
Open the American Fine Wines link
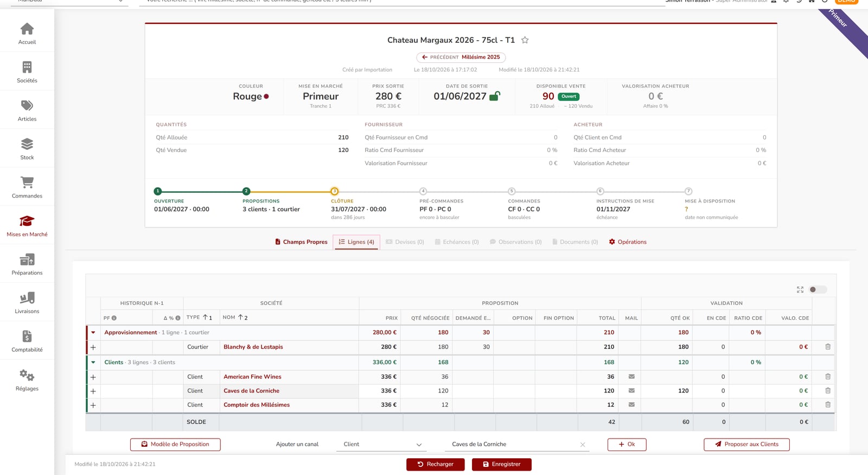252,377
